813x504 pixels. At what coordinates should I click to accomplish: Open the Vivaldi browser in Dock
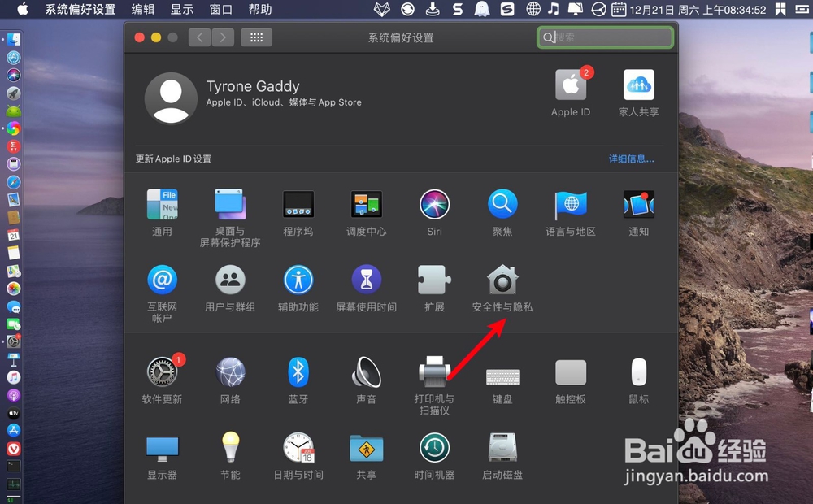point(14,449)
